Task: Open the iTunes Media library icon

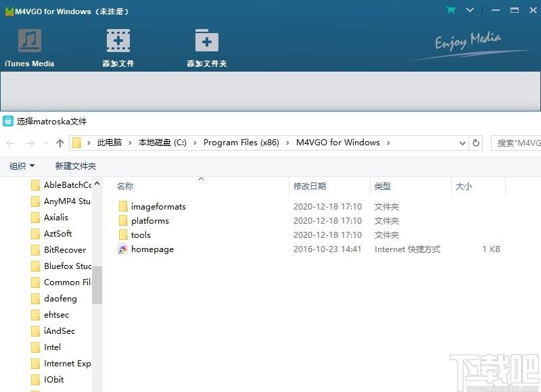Action: (30, 41)
